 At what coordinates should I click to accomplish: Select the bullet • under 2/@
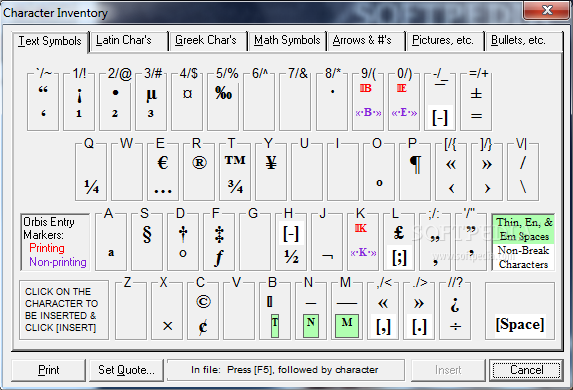point(115,93)
